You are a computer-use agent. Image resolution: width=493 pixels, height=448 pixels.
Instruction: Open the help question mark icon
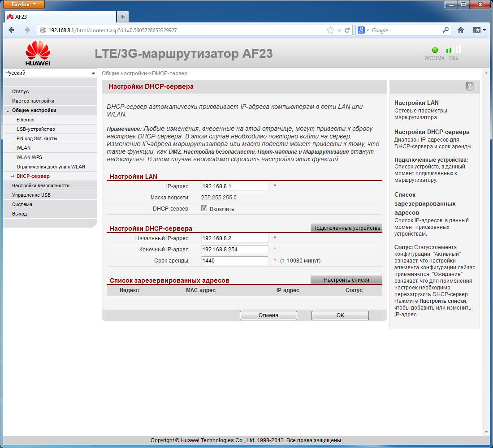coord(469,86)
